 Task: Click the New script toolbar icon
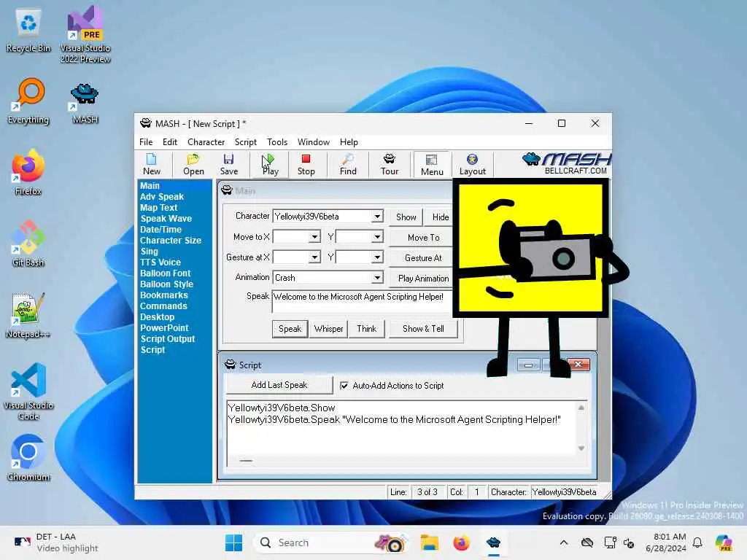(152, 165)
